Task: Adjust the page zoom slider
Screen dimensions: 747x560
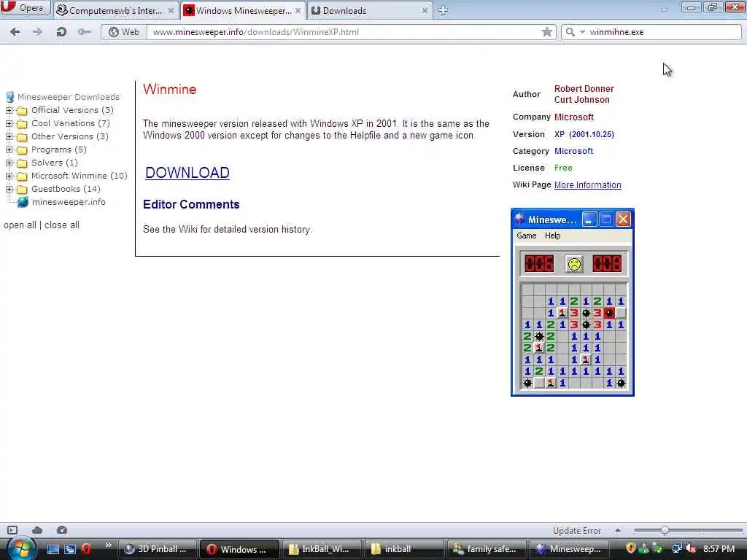Action: tap(665, 530)
